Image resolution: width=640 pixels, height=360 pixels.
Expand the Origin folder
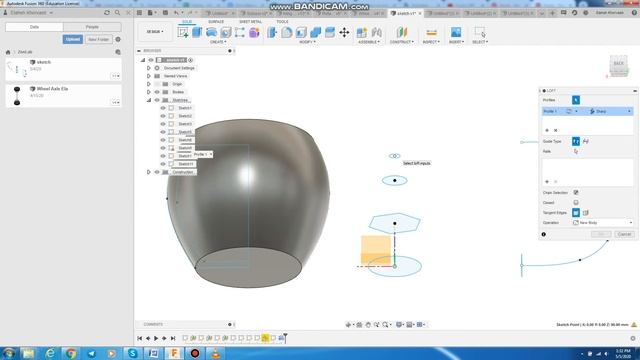[149, 84]
